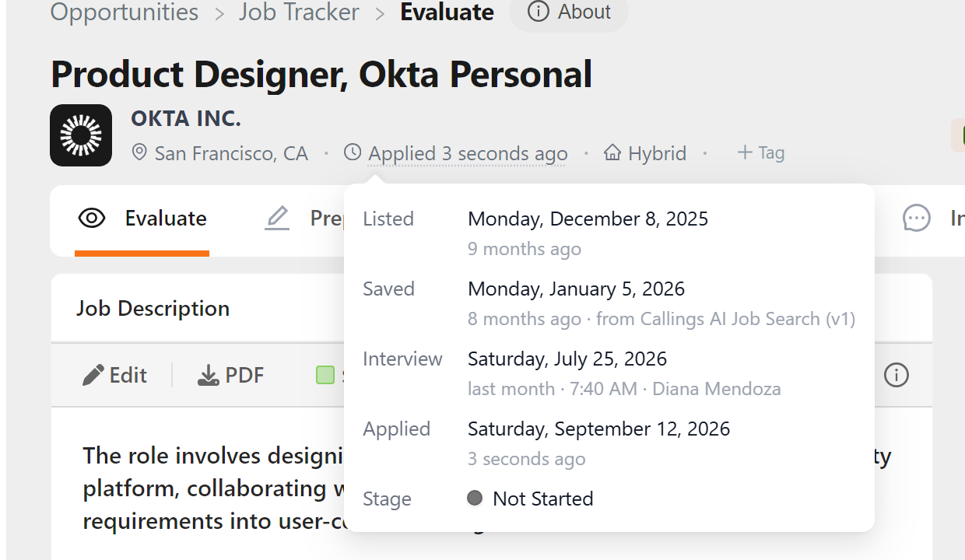Click the 9 months ago text under Listed

(x=525, y=249)
